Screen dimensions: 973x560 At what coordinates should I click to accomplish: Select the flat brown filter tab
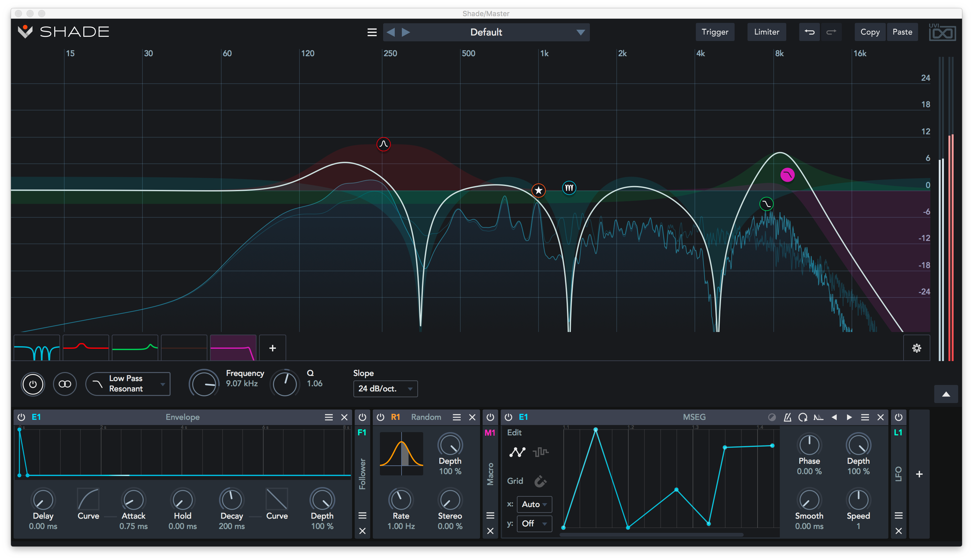[184, 348]
